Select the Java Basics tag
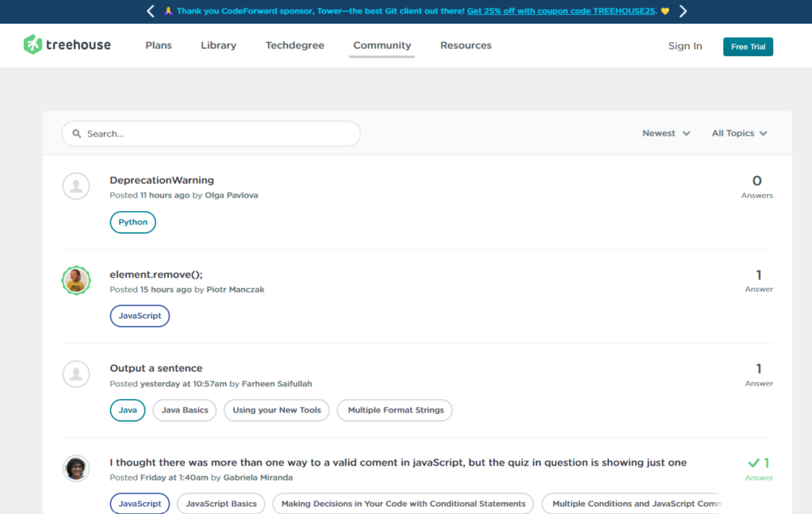Screen dimensions: 812x514 coord(185,410)
